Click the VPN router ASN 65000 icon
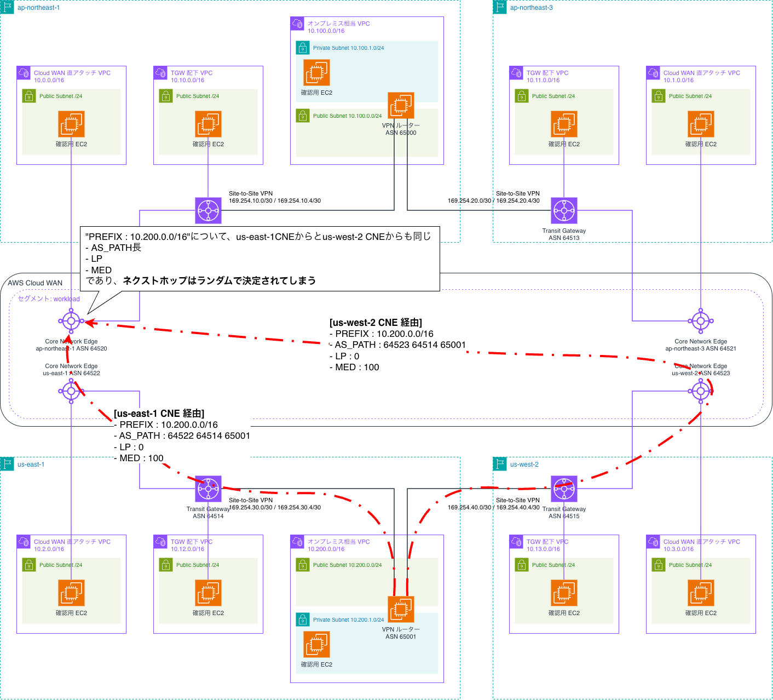Viewport: 773px width, 700px height. [401, 105]
